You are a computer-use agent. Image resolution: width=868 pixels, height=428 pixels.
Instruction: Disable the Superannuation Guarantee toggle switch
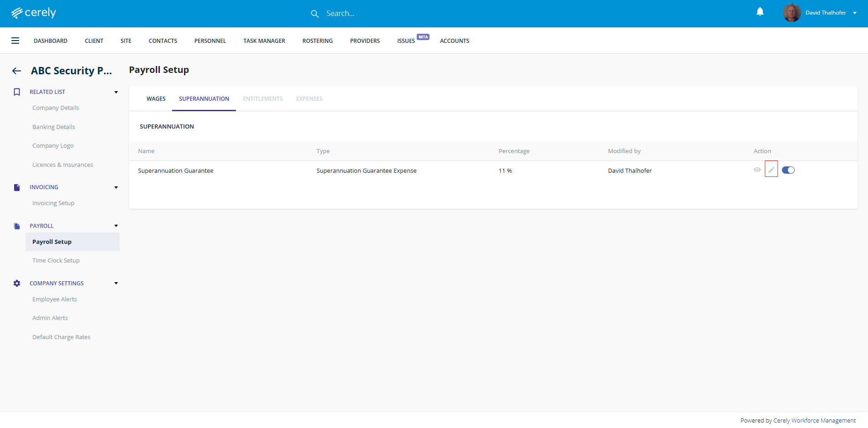[x=788, y=170]
